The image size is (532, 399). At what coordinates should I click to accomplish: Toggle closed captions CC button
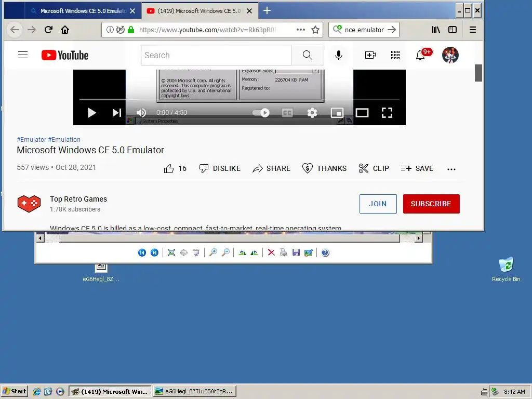tap(287, 113)
